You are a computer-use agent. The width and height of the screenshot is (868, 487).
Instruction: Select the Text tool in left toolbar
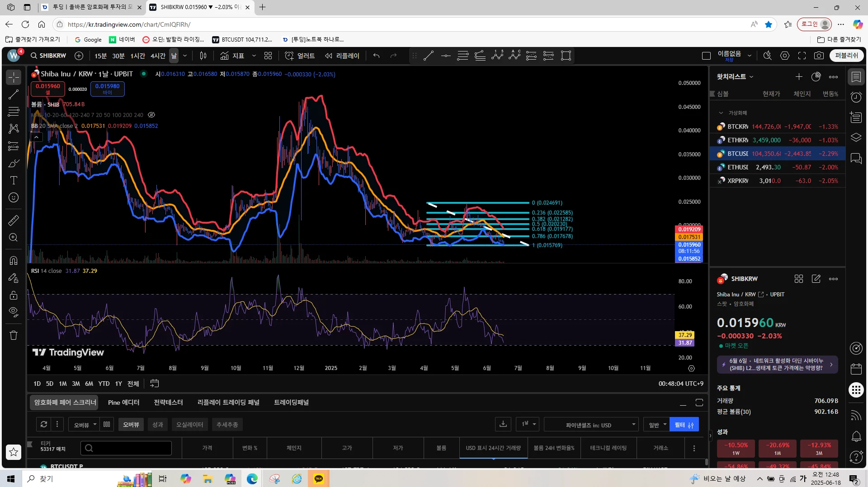click(x=14, y=181)
